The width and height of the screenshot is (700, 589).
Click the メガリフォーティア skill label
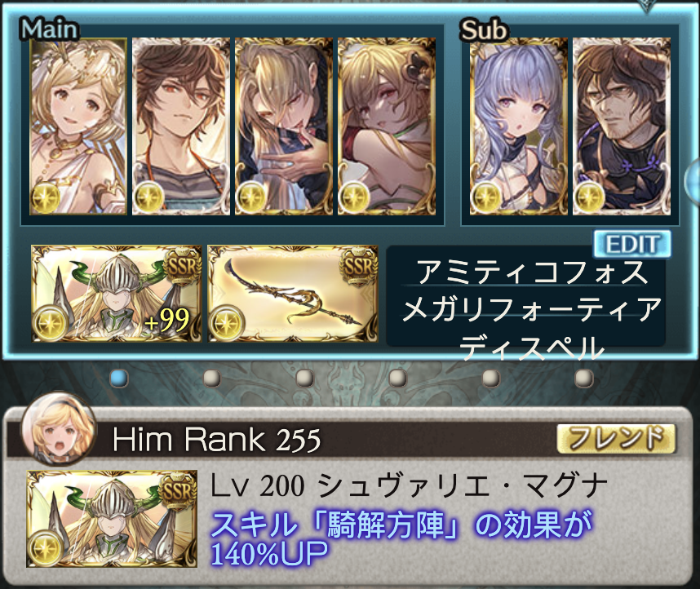click(x=532, y=309)
